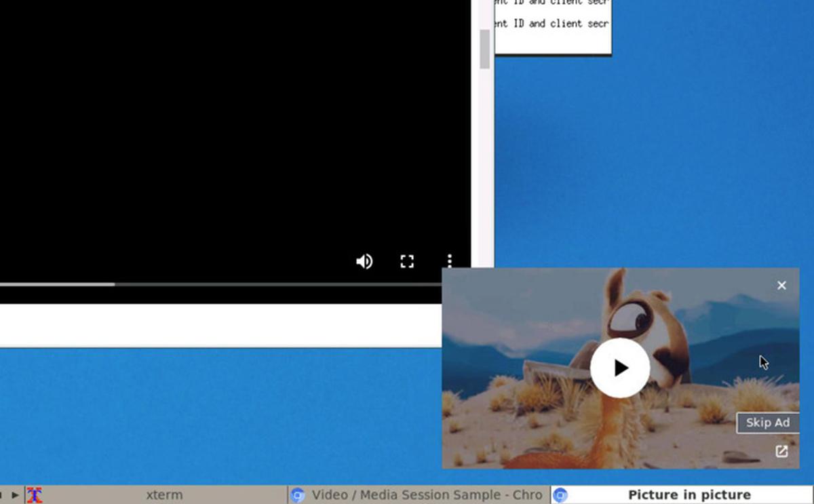Click the back to tab icon
Viewport: 814px width, 504px height.
781,451
